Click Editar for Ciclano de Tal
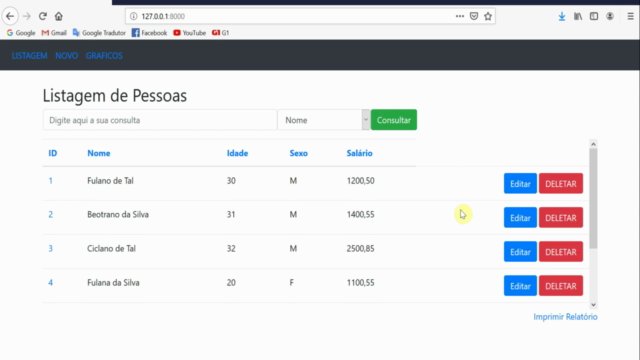640x360 pixels. click(x=520, y=252)
